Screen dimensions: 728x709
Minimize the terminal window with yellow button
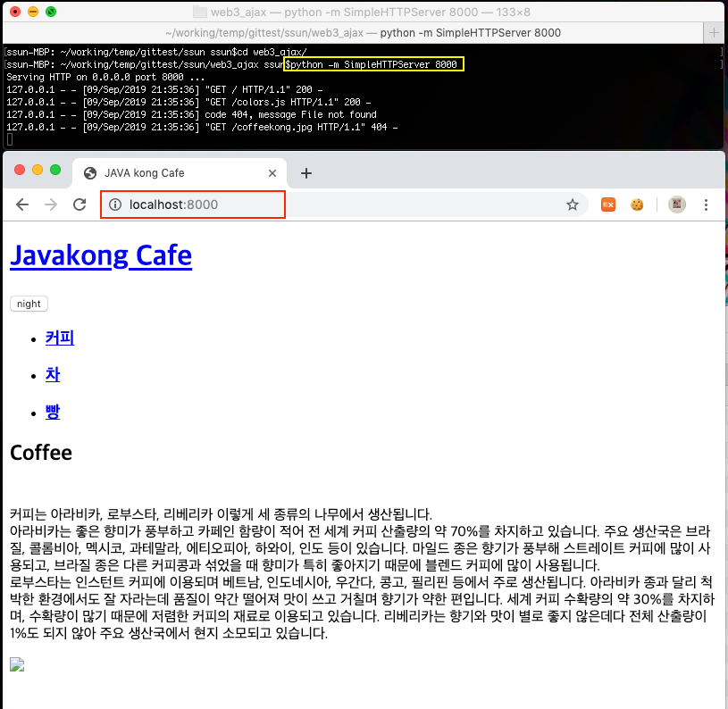[x=33, y=12]
